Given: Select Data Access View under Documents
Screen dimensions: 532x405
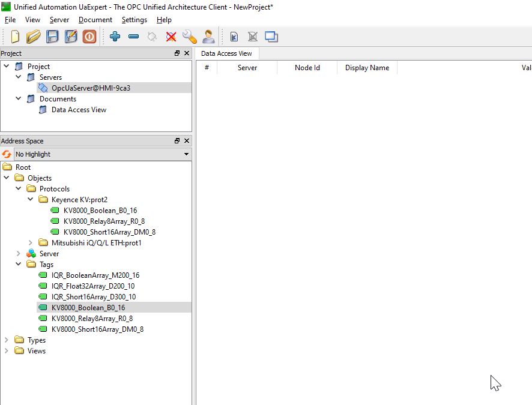Looking at the screenshot, I should pos(79,110).
